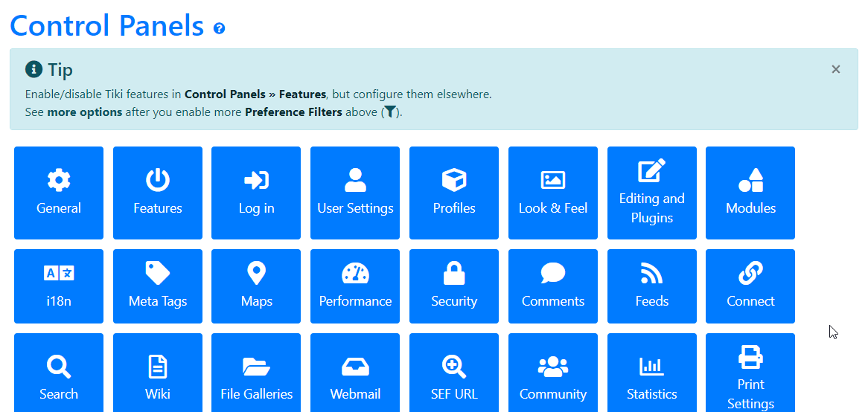Open the Security padlock tile
Viewport: 868px width, 412px height.
[x=454, y=286]
